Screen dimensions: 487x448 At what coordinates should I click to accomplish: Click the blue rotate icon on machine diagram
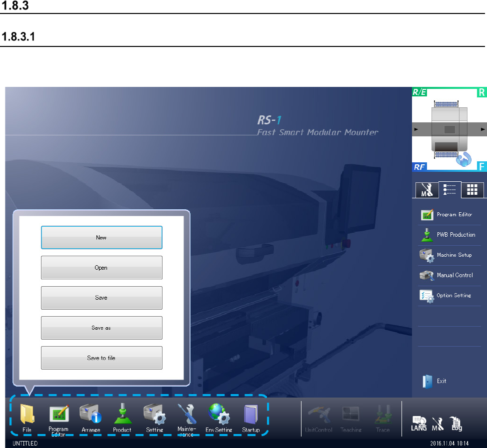pos(463,159)
